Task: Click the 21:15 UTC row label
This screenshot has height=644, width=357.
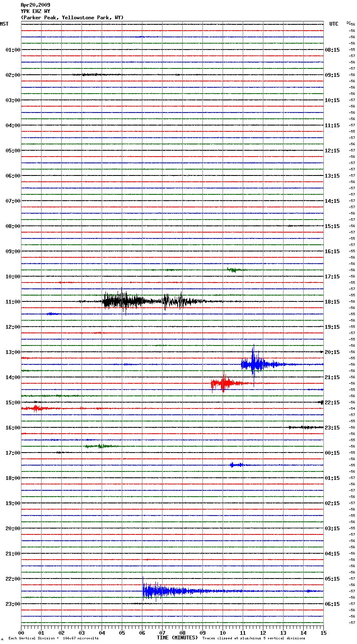Action: [x=332, y=377]
